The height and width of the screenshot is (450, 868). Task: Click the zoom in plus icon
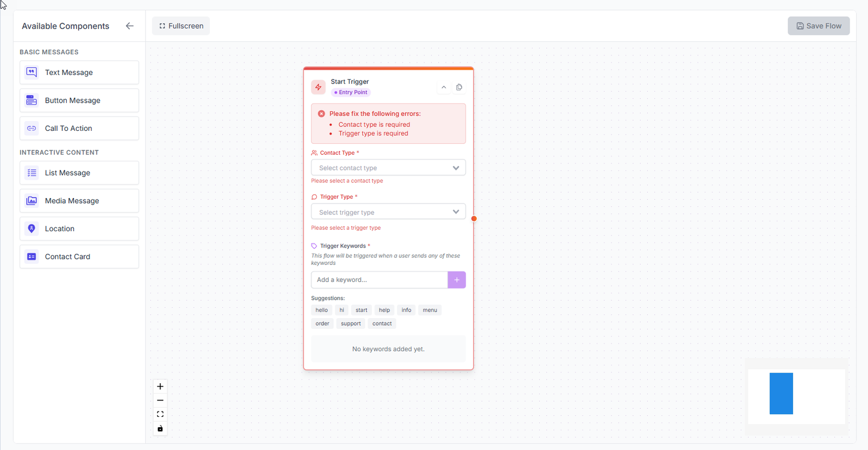coord(160,386)
